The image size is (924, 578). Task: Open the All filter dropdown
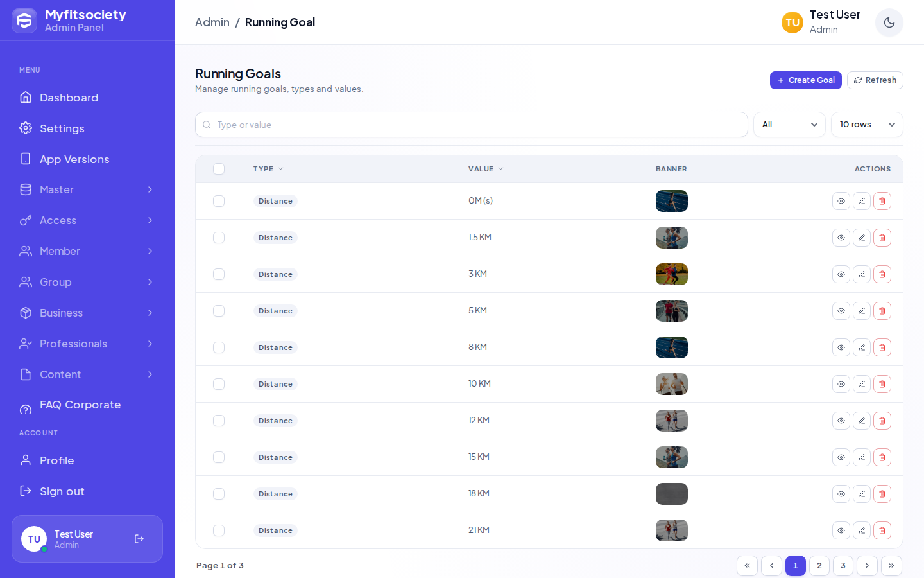pyautogui.click(x=789, y=125)
